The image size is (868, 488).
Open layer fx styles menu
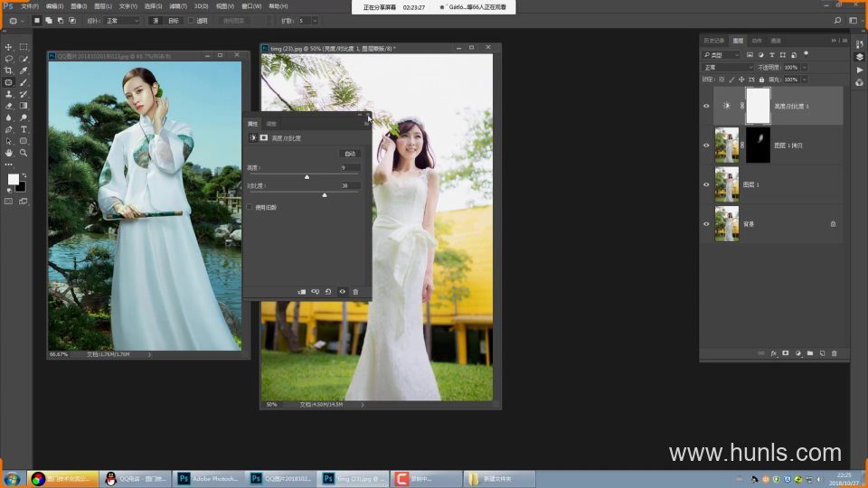click(773, 353)
